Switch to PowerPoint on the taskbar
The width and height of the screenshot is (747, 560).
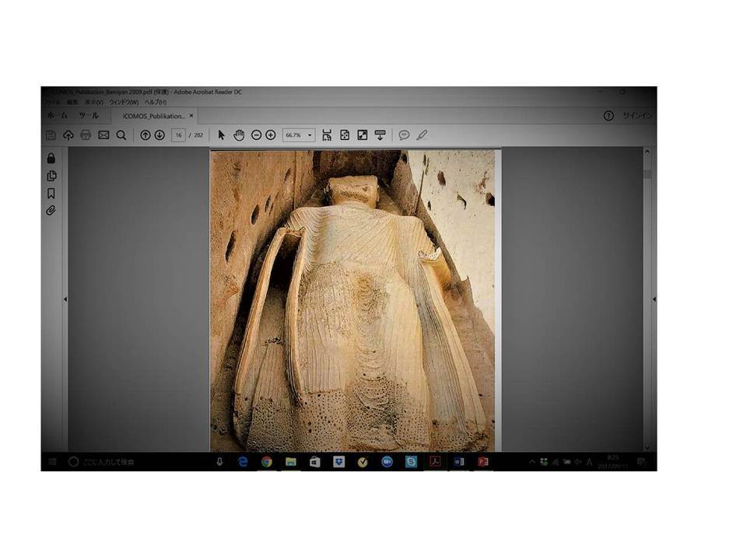point(483,462)
